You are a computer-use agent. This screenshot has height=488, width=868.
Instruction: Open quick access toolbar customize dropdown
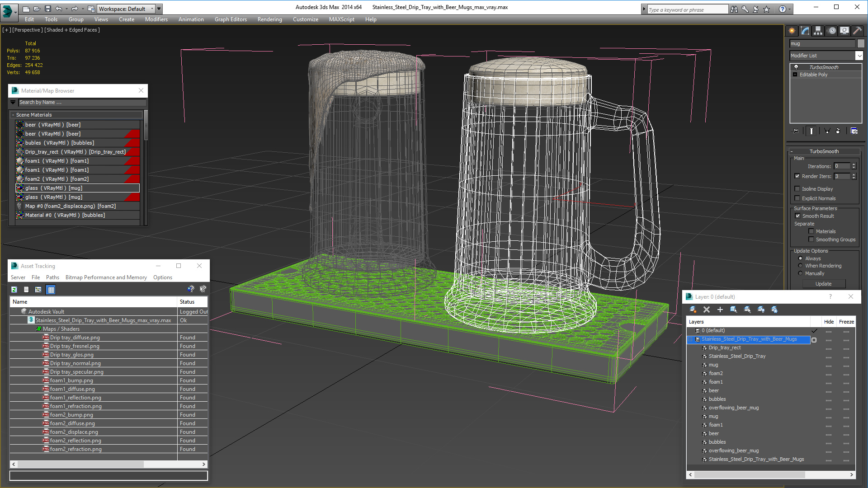click(x=159, y=9)
